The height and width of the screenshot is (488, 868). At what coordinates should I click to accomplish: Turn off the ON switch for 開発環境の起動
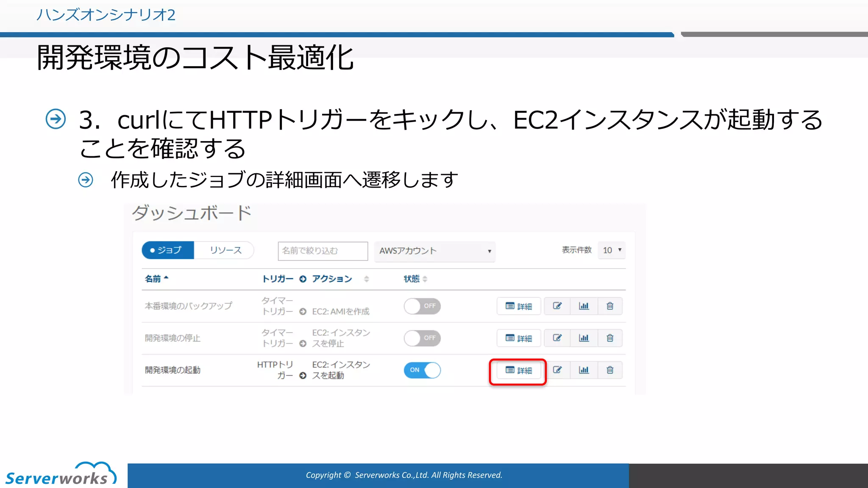pos(422,370)
